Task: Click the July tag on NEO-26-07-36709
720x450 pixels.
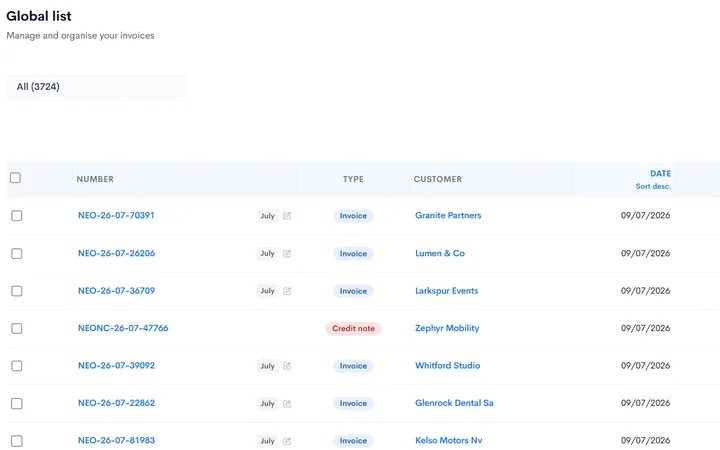Action: (x=267, y=291)
